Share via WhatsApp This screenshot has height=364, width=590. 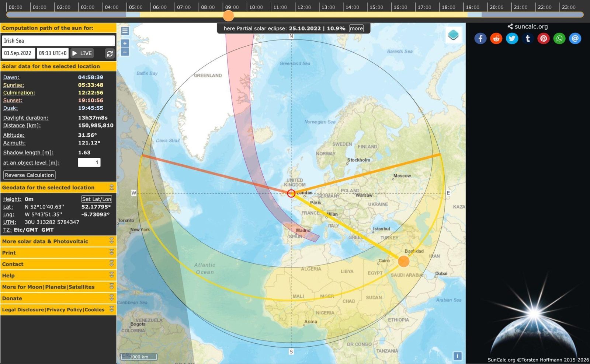[x=559, y=38]
